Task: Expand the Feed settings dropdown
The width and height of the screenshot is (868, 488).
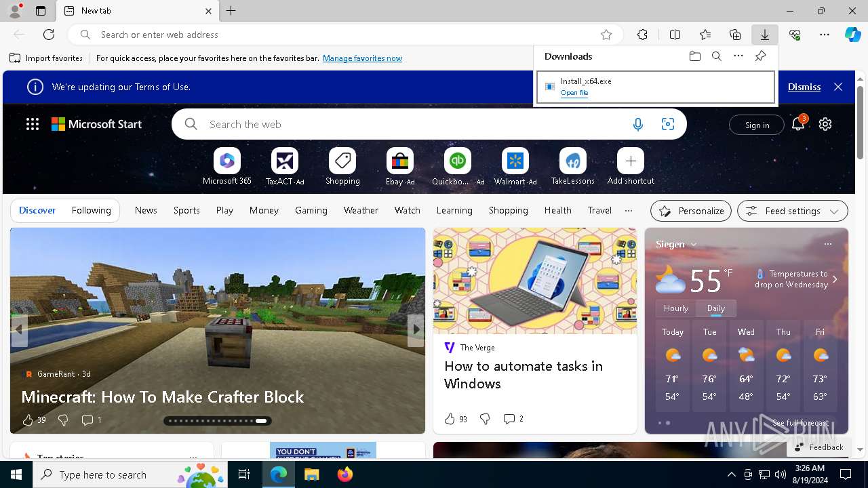Action: [x=793, y=211]
